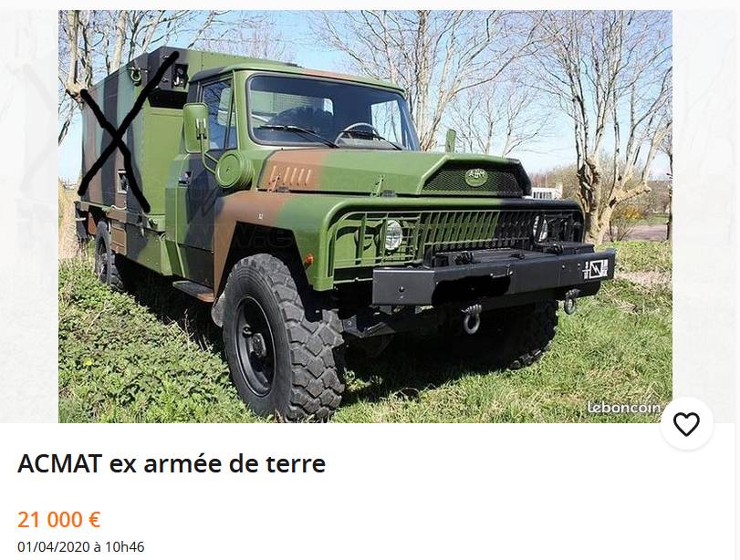Click the windshield wiper on the truck
The width and height of the screenshot is (740, 560).
297,133
